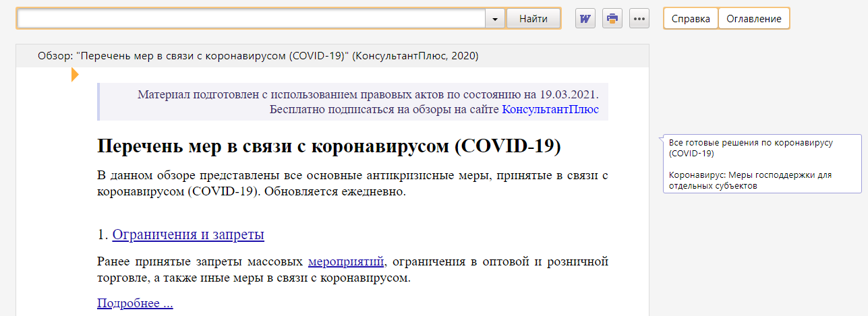The image size is (868, 316).
Task: Open Все готовые решения по коронавирусу
Action: tap(751, 148)
